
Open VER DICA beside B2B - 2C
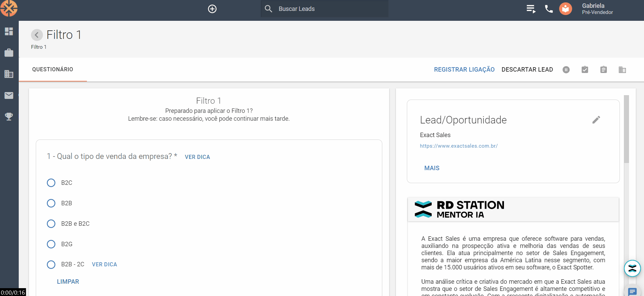coord(104,264)
